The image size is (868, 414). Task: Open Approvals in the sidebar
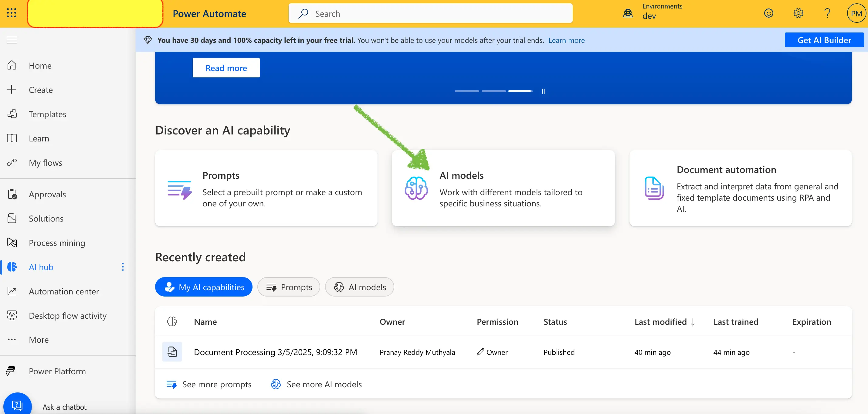point(47,194)
